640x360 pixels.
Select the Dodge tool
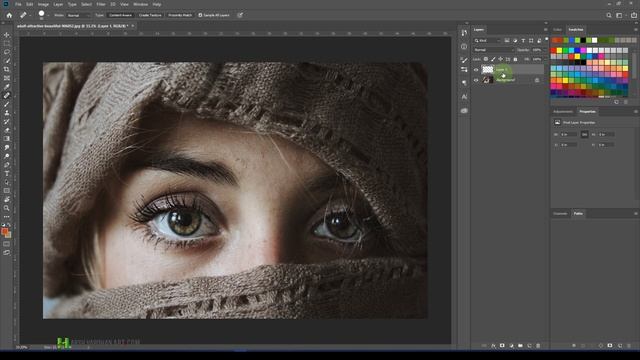(7, 156)
